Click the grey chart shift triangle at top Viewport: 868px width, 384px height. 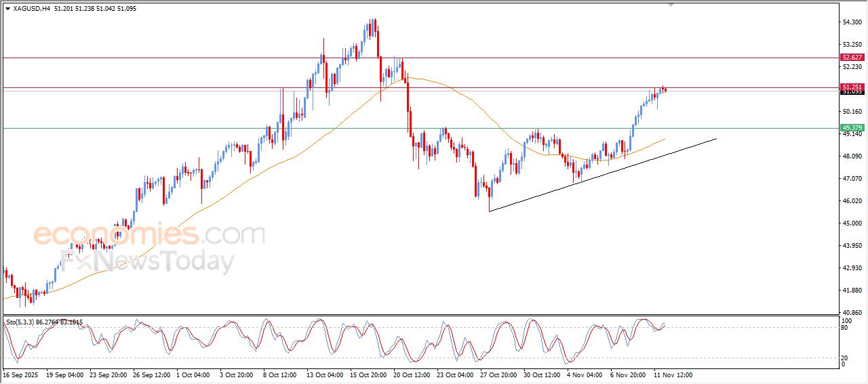(671, 5)
